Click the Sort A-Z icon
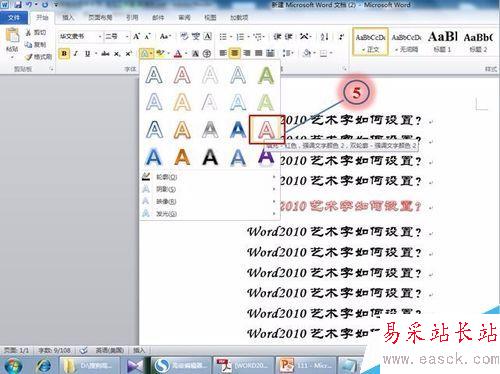Viewport: 500px width, 374px height. coord(325,36)
